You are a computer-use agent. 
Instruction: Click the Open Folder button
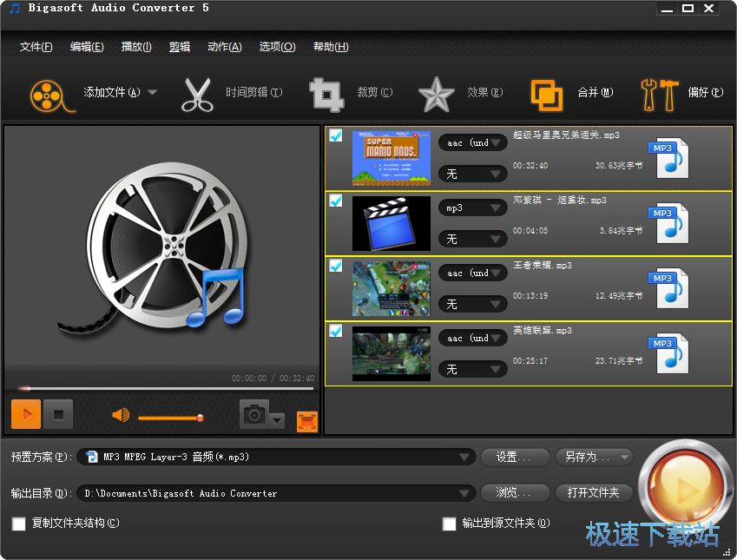pyautogui.click(x=594, y=493)
